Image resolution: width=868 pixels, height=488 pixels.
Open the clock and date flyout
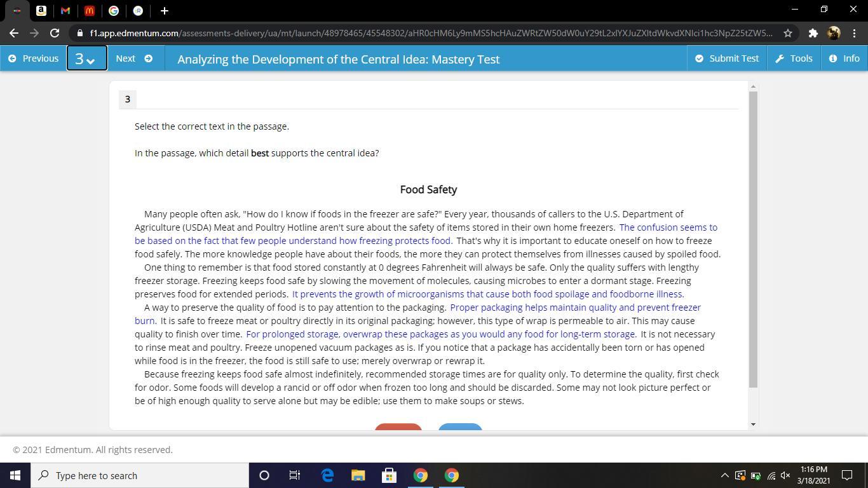coord(813,475)
